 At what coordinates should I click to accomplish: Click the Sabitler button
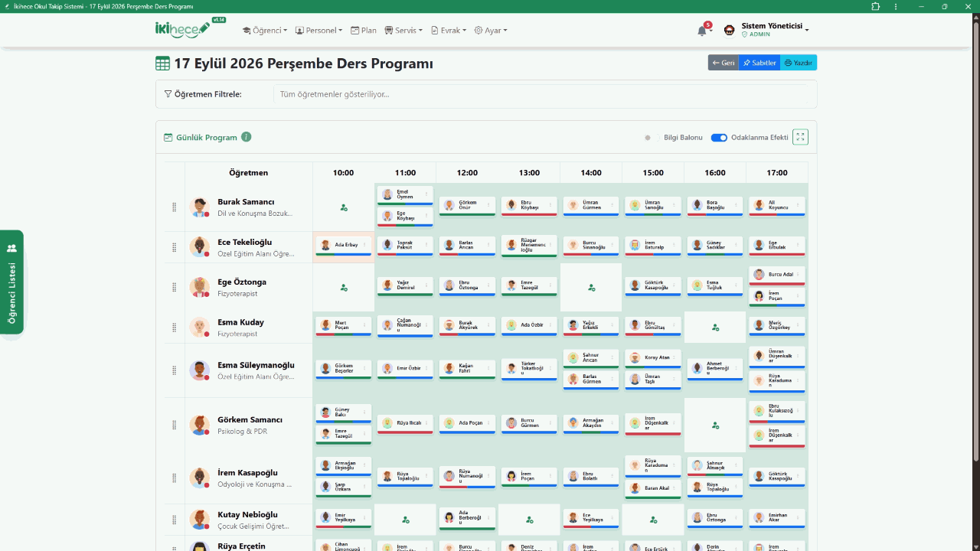(x=759, y=63)
